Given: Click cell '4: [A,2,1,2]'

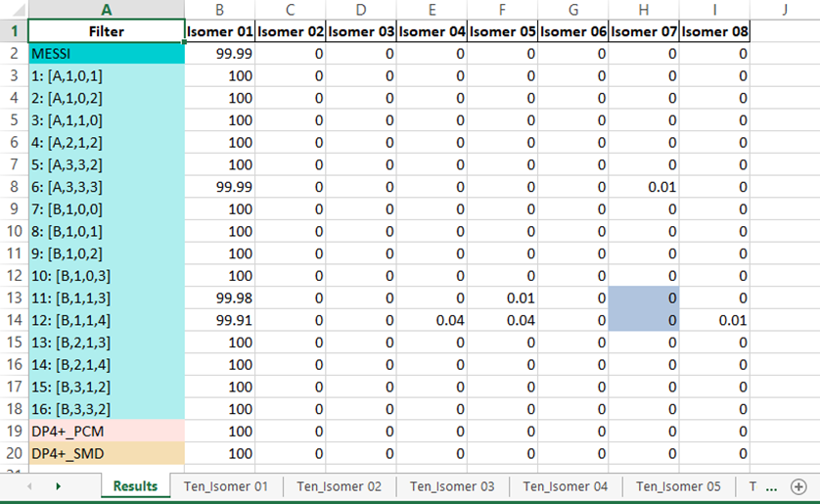Looking at the screenshot, I should click(106, 142).
